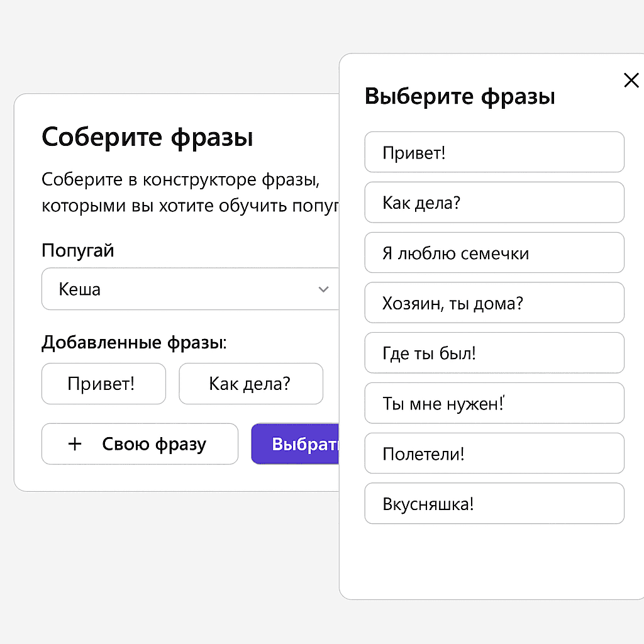This screenshot has height=644, width=644.
Task: Expand the Попугай dropdown chevron
Action: point(323,289)
